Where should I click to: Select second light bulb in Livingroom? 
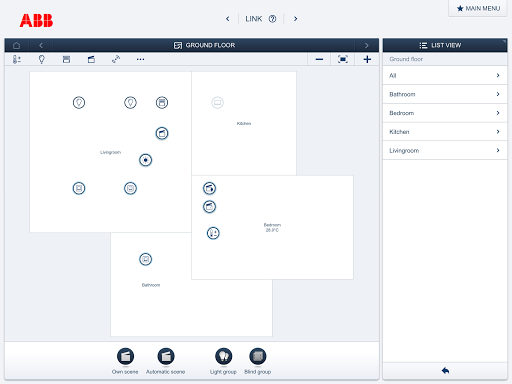click(x=130, y=102)
